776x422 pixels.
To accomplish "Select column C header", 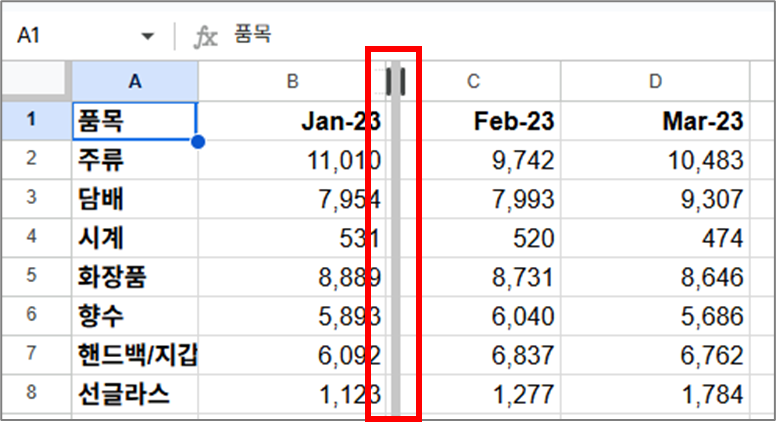I will (x=474, y=81).
